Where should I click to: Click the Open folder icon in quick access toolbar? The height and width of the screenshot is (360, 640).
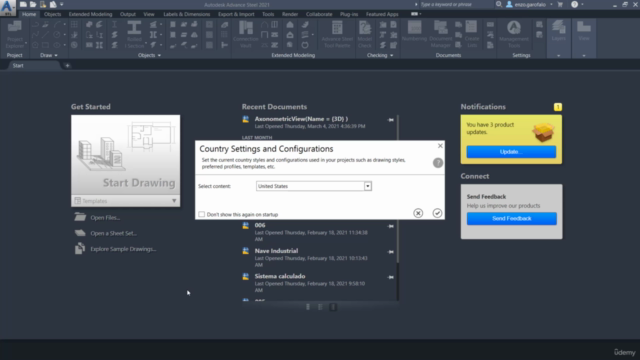(x=33, y=4)
